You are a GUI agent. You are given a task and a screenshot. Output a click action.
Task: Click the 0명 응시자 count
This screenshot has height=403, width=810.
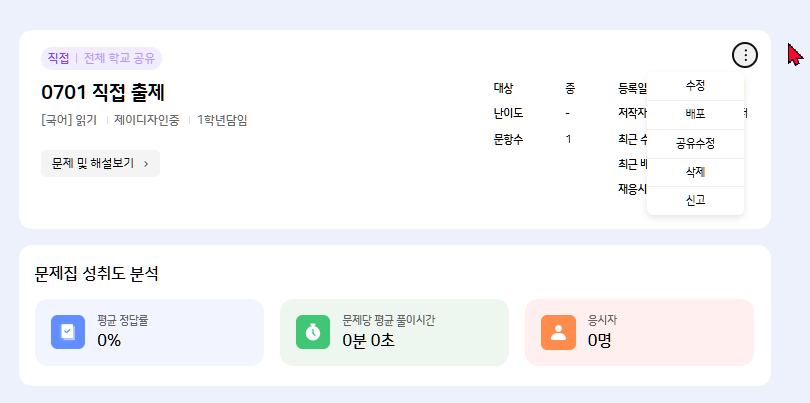click(600, 340)
